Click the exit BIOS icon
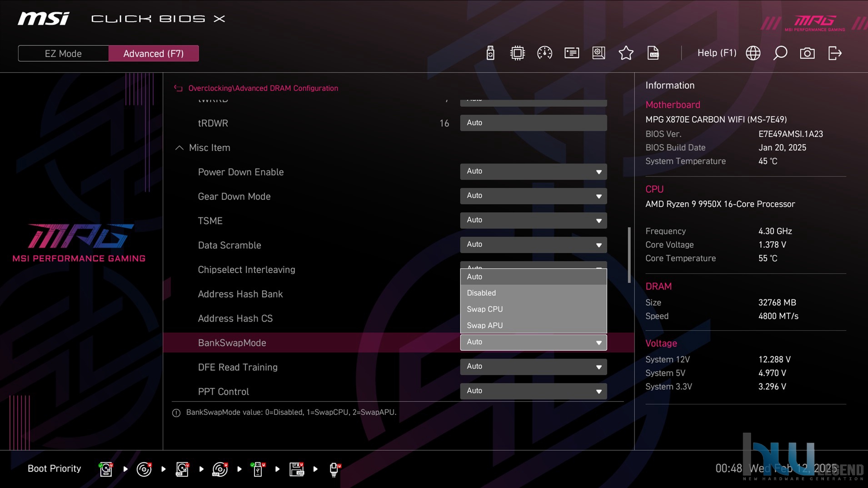 (835, 53)
